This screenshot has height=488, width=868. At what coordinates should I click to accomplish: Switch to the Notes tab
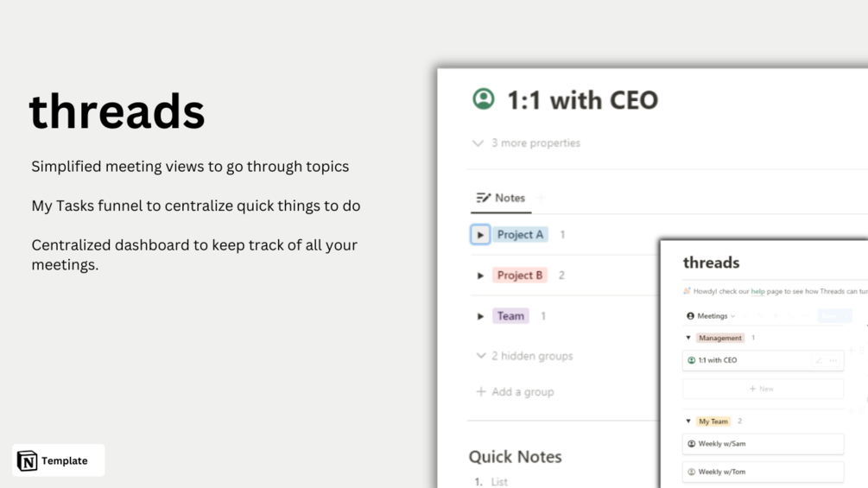[x=501, y=198]
